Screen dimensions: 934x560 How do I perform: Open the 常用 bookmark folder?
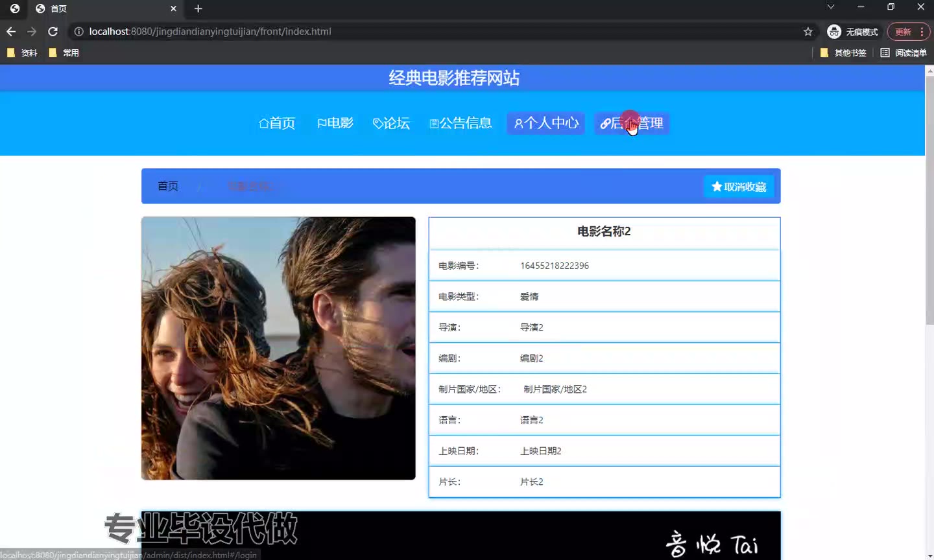click(64, 52)
